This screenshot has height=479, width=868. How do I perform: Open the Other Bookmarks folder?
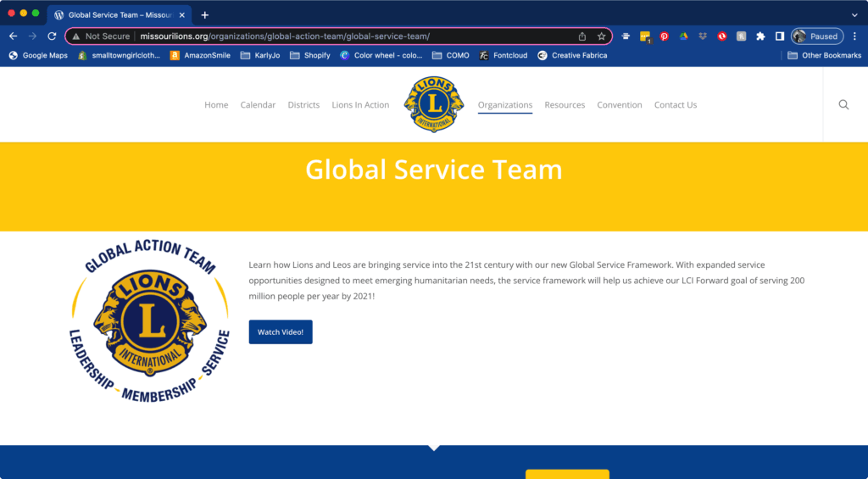coord(824,56)
